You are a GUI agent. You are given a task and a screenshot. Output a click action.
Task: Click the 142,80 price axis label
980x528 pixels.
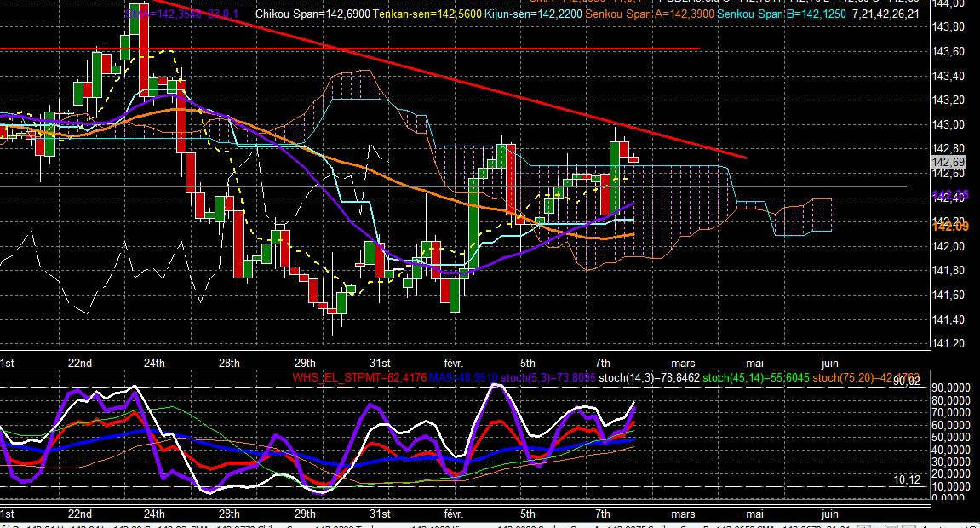pyautogui.click(x=948, y=149)
